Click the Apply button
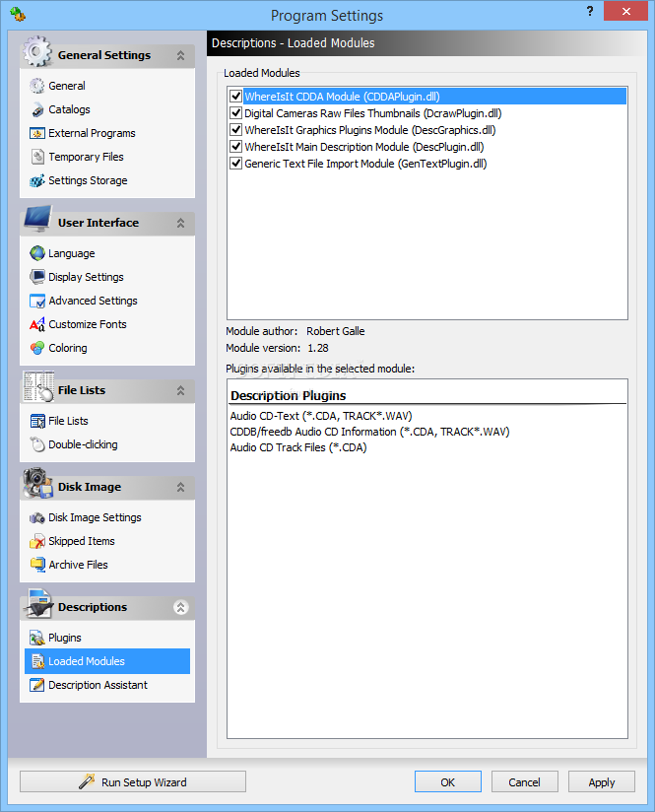This screenshot has width=655, height=812. tap(602, 782)
